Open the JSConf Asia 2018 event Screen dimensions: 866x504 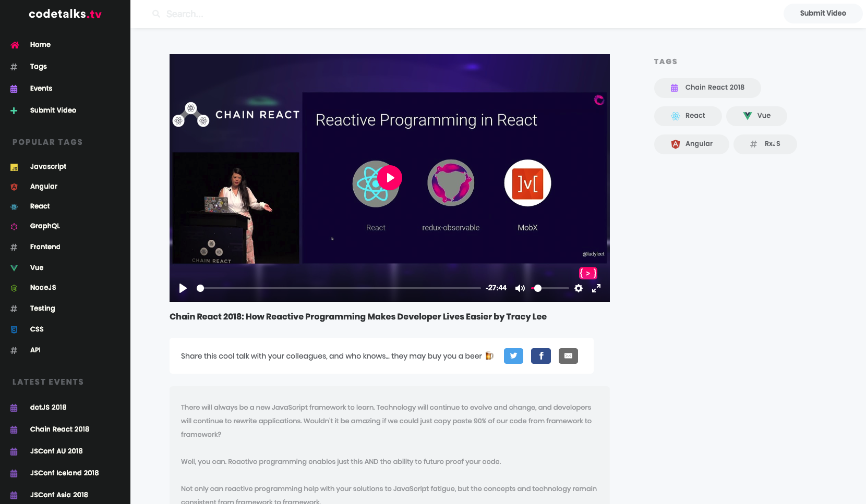point(59,495)
